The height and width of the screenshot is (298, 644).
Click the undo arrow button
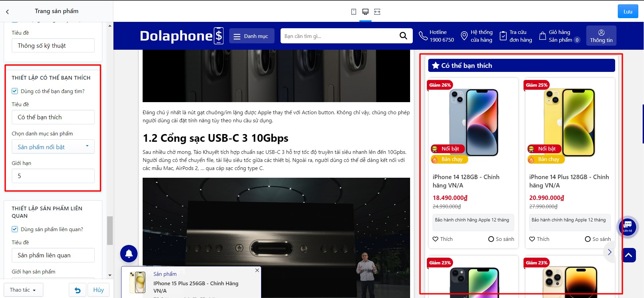78,290
